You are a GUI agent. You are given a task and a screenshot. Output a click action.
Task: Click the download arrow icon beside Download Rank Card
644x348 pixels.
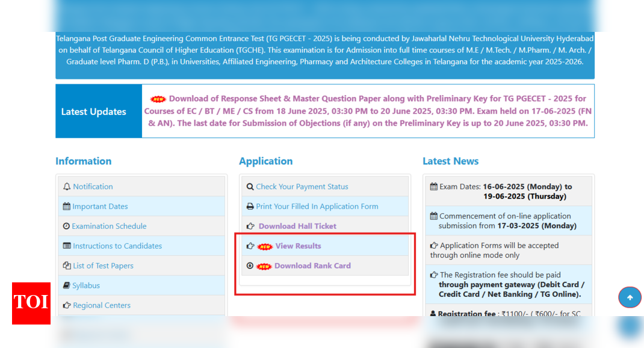pos(250,266)
